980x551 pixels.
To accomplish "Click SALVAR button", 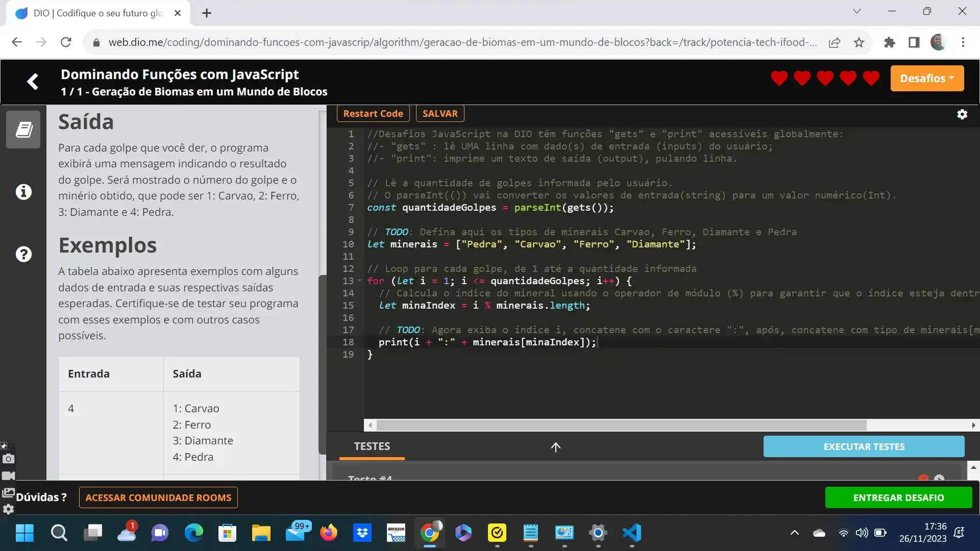I will (x=440, y=114).
